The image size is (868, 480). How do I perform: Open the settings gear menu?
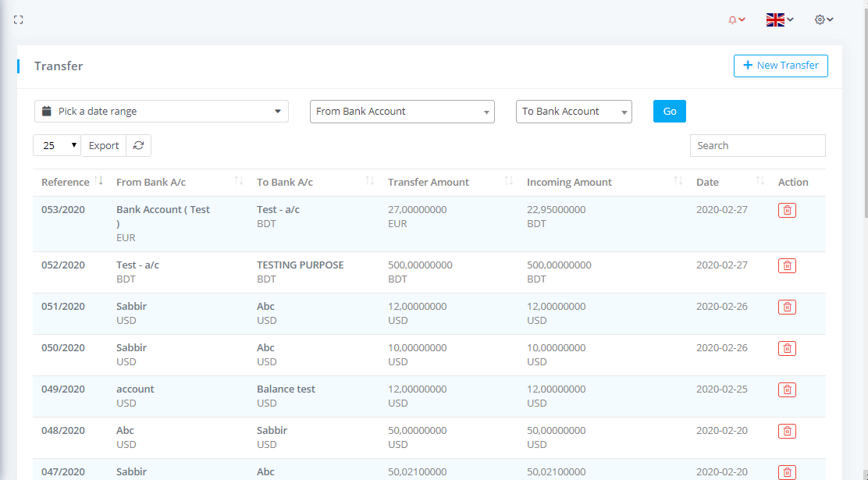click(x=824, y=20)
